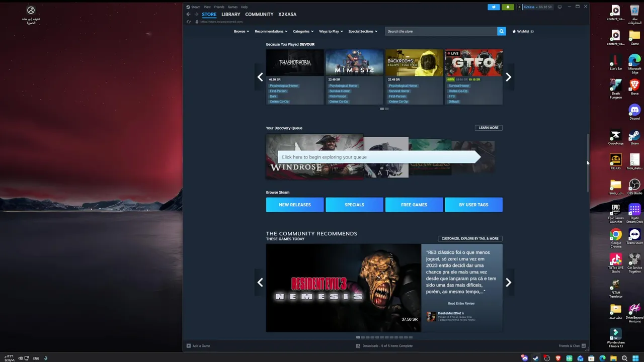The image size is (644, 362).
Task: Open the Elgato Stream Deck desktop icon
Action: [x=634, y=213]
